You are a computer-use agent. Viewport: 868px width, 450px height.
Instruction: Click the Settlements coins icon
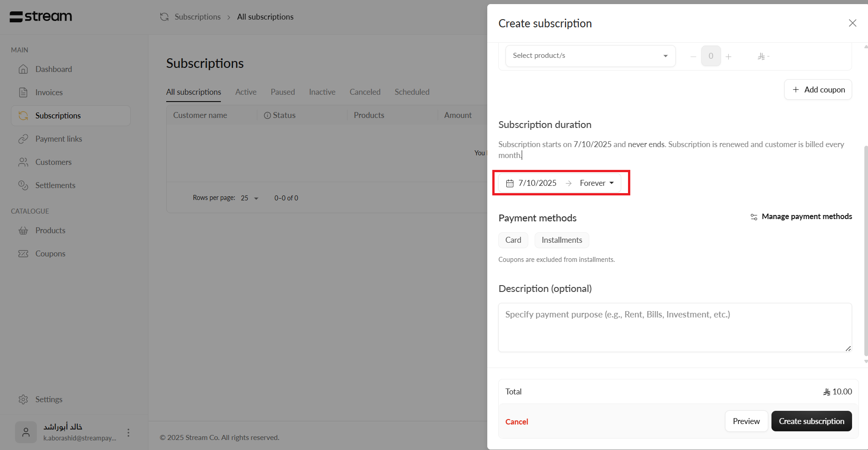(23, 185)
